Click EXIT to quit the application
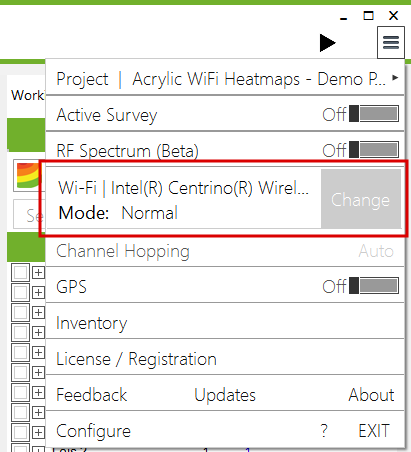411x452 pixels. tap(374, 431)
